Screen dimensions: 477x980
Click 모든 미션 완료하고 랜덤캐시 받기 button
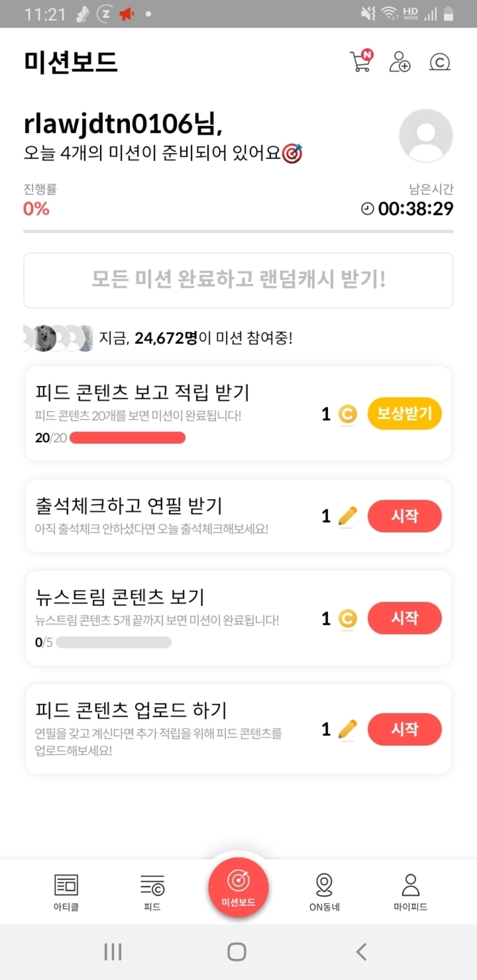tap(238, 280)
